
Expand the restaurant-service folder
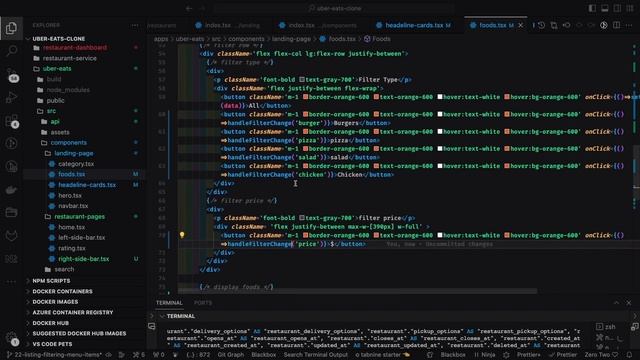point(70,58)
